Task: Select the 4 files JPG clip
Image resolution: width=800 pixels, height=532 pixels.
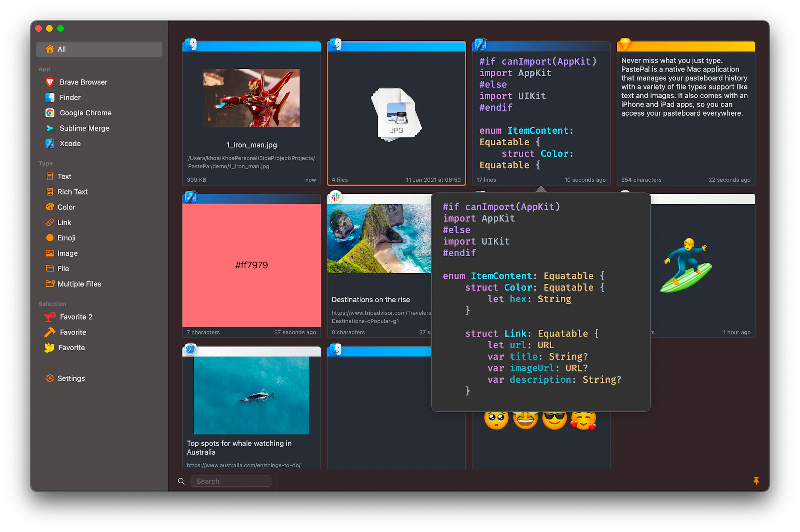Action: coord(396,113)
